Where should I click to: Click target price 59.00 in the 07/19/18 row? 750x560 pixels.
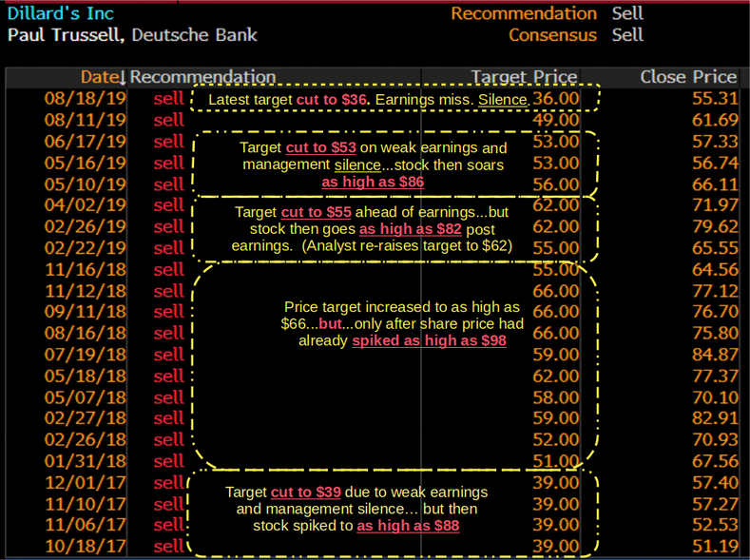click(x=556, y=355)
